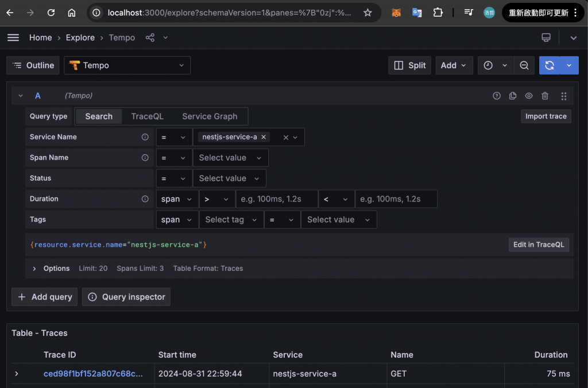The image size is (588, 388).
Task: Go to the Home breadcrumb
Action: pyautogui.click(x=41, y=37)
